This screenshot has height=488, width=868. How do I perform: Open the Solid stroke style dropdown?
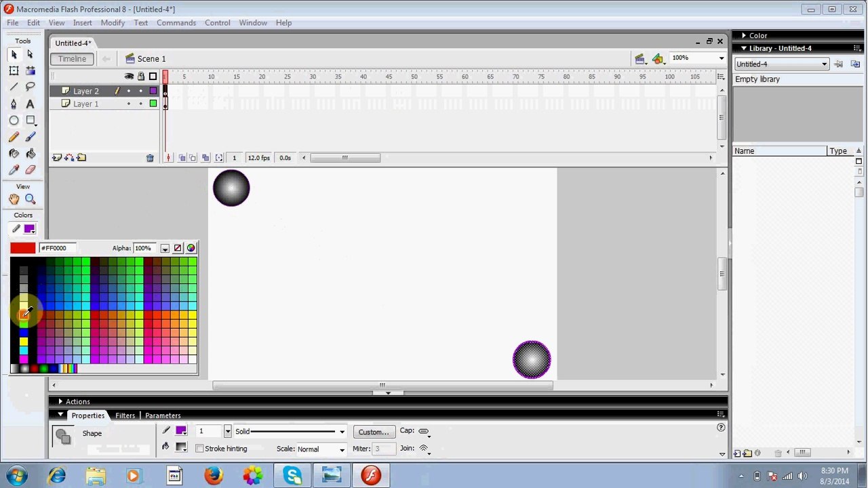click(342, 432)
